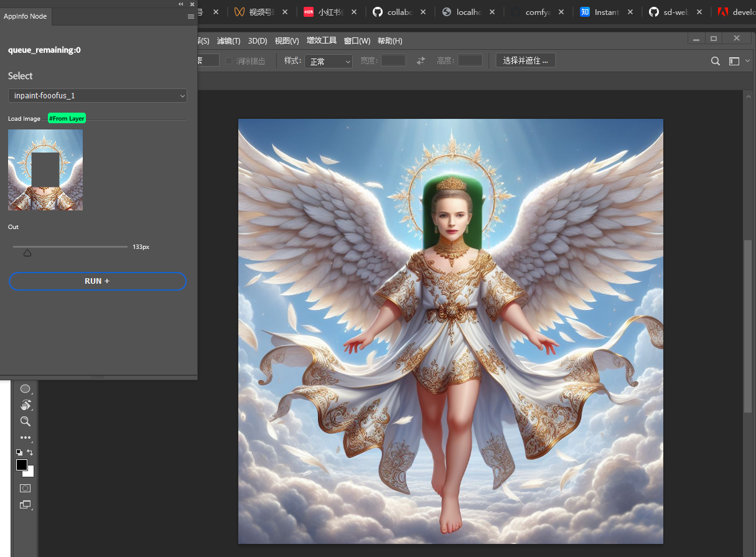Click the Out size slider handle
Viewport: 756px width, 557px height.
point(27,253)
